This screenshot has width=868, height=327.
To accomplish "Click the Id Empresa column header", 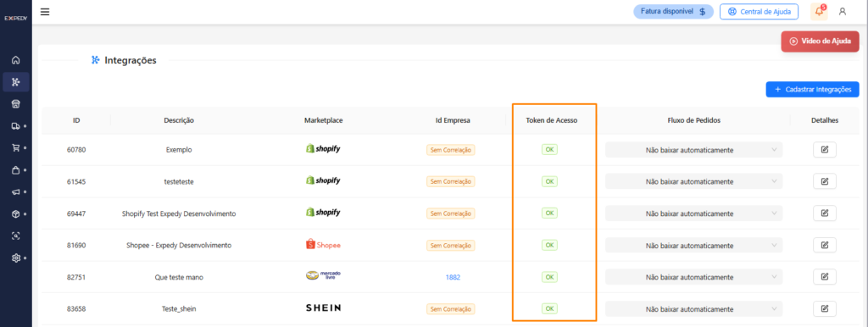I will 453,120.
